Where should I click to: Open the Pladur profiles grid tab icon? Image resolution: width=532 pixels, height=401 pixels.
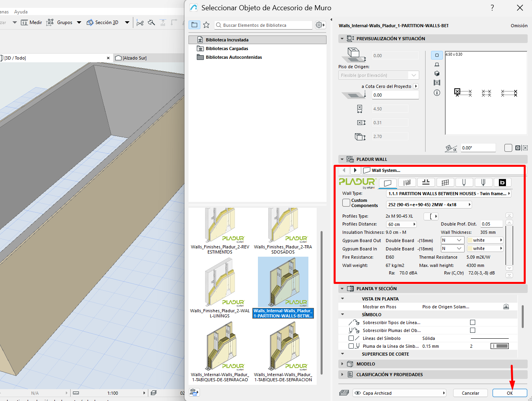tap(445, 182)
